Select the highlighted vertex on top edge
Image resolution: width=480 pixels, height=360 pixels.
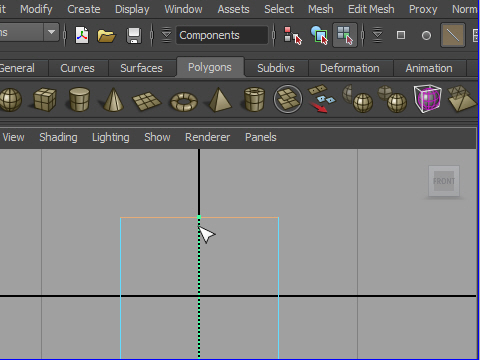pos(199,218)
